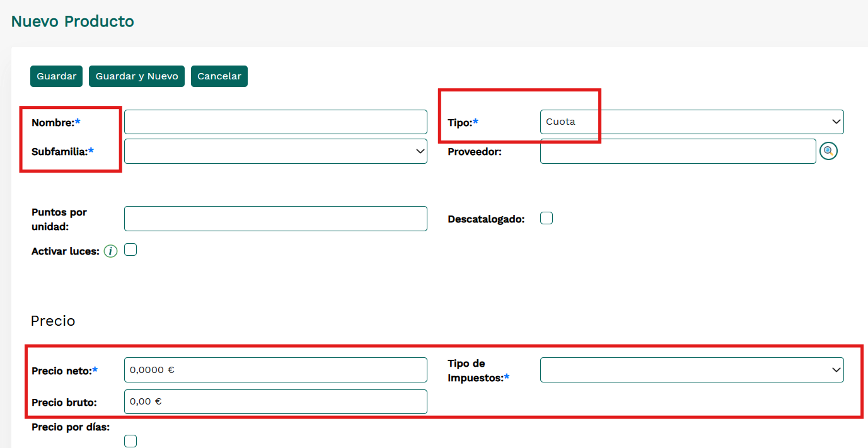Open the Subfamilia dropdown
The height and width of the screenshot is (448, 868).
(275, 151)
